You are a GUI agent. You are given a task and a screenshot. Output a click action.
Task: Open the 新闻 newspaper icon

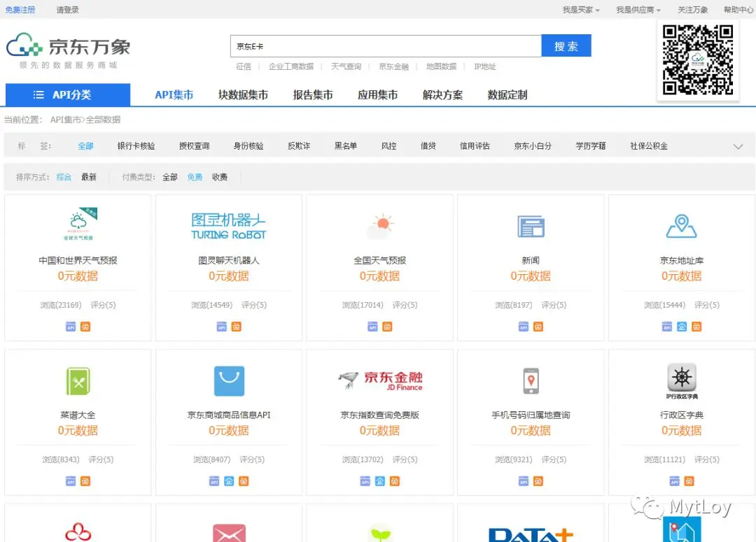click(531, 227)
